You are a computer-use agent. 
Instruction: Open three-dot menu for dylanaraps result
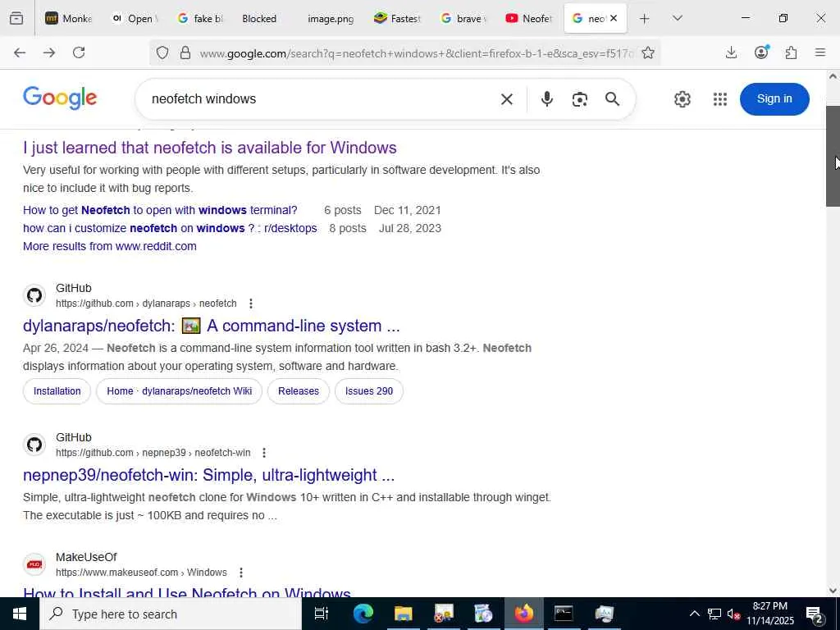pos(251,304)
